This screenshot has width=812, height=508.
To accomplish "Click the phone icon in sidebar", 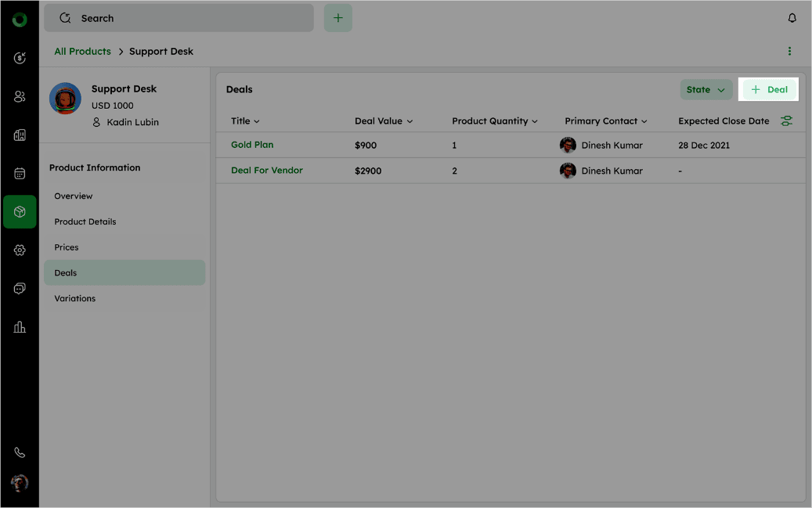I will (x=20, y=452).
